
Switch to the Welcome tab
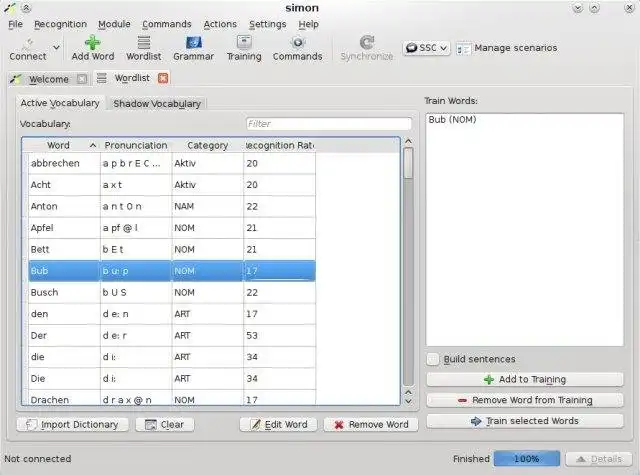[x=48, y=79]
